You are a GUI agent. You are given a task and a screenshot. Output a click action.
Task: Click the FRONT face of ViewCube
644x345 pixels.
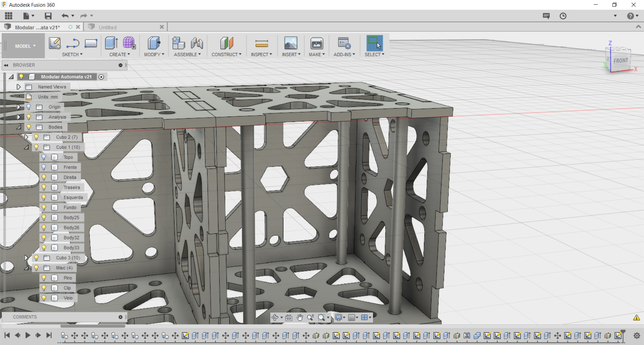(621, 61)
